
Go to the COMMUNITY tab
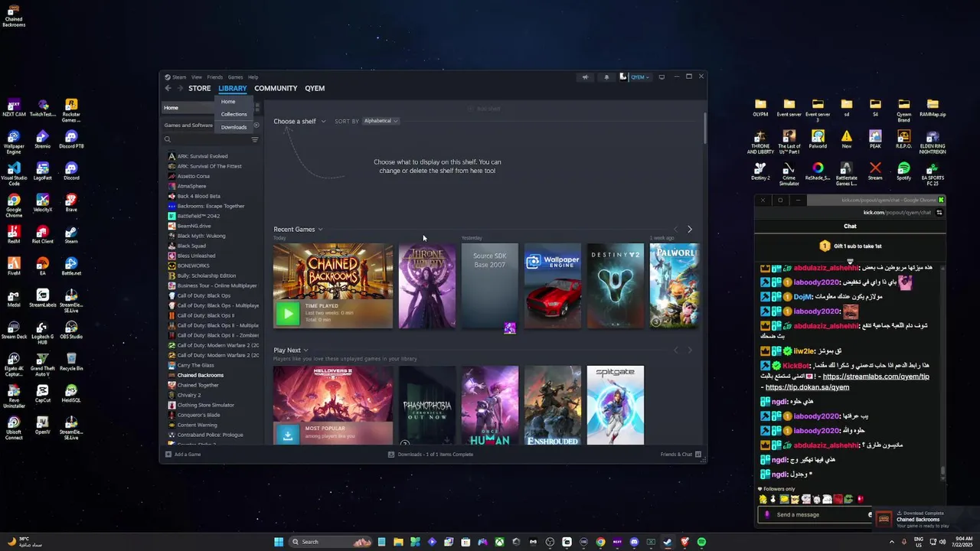click(276, 88)
